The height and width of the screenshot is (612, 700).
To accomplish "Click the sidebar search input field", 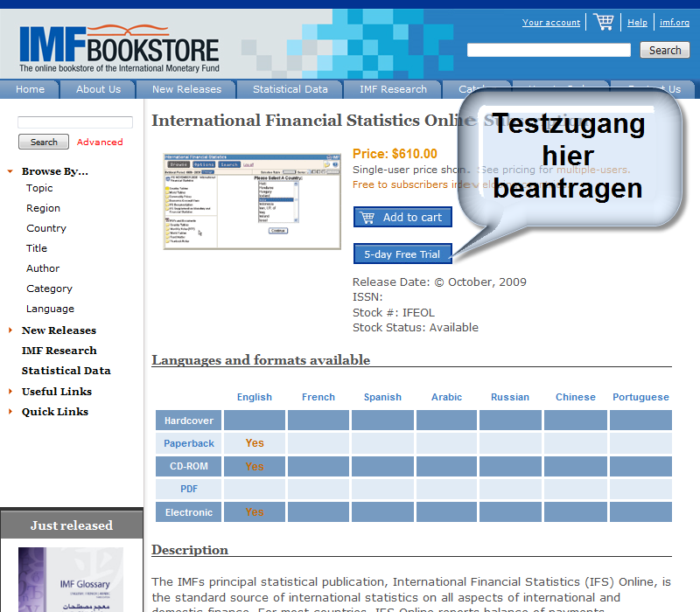I will tap(75, 122).
